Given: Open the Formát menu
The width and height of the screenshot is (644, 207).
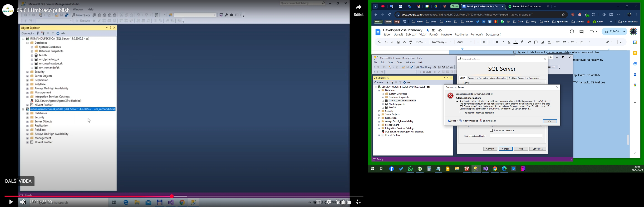Looking at the screenshot, I should tap(434, 35).
